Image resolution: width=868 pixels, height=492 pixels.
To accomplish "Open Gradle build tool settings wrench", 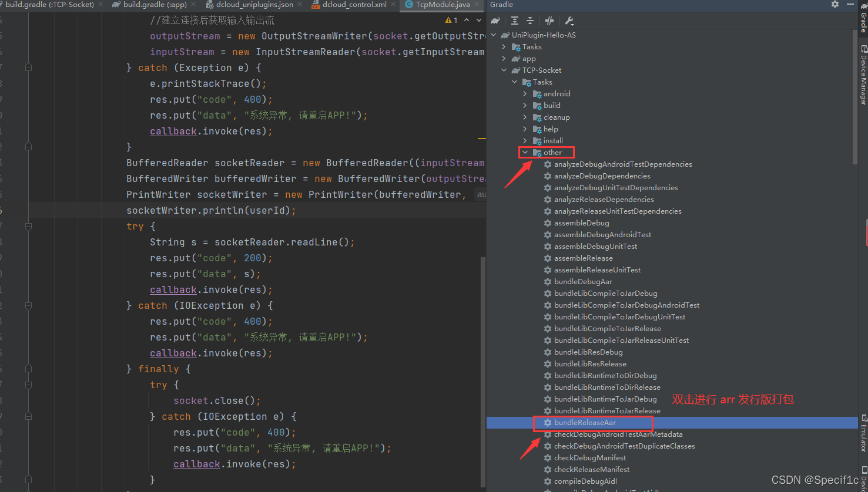I will tap(569, 21).
